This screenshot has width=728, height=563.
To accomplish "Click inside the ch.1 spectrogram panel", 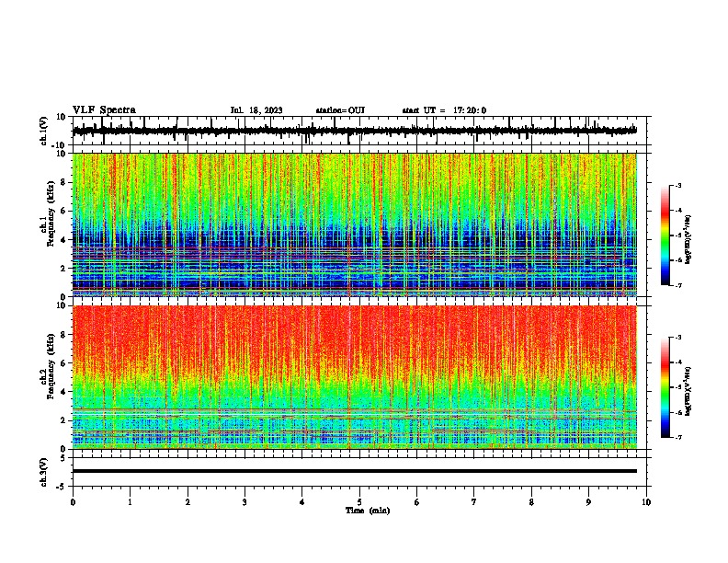I will [x=355, y=224].
